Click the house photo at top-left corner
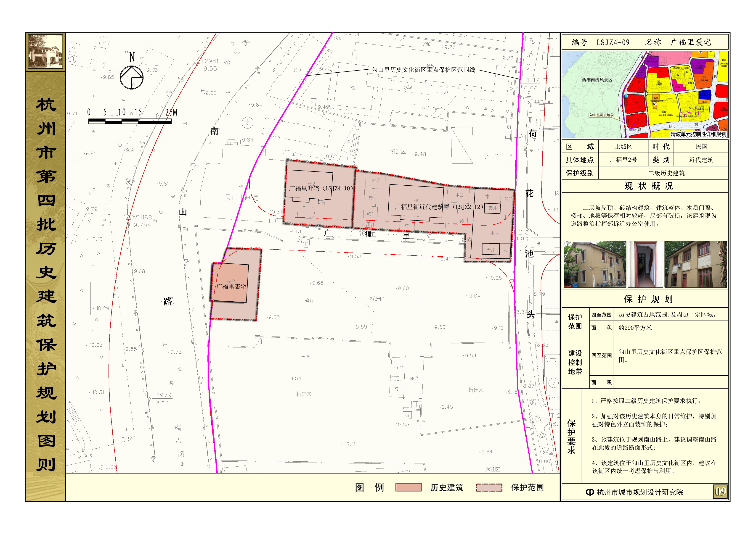 tap(45, 52)
